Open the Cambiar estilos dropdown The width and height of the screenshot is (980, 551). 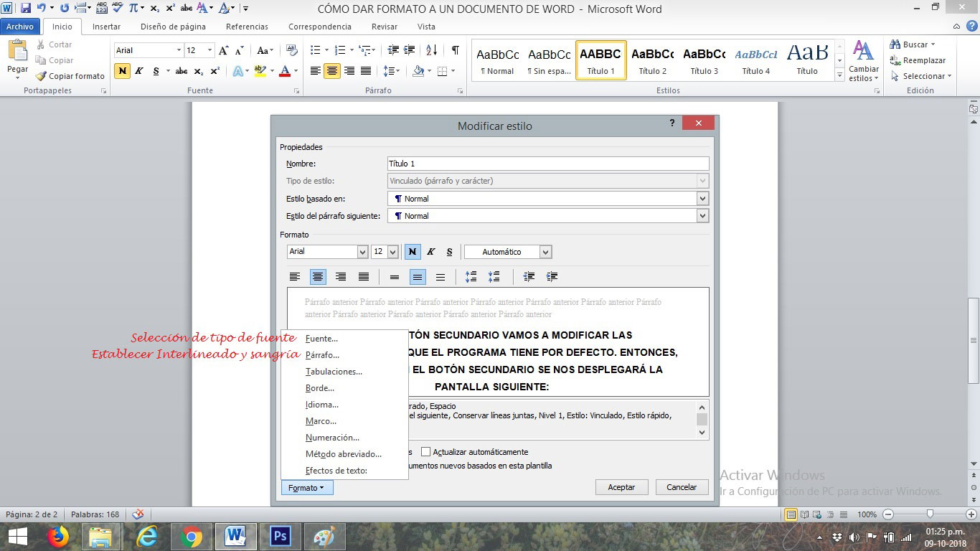point(864,62)
